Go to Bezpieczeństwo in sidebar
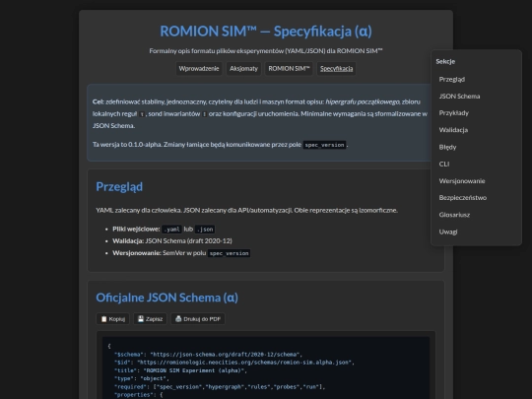This screenshot has height=399, width=532. pos(463,197)
